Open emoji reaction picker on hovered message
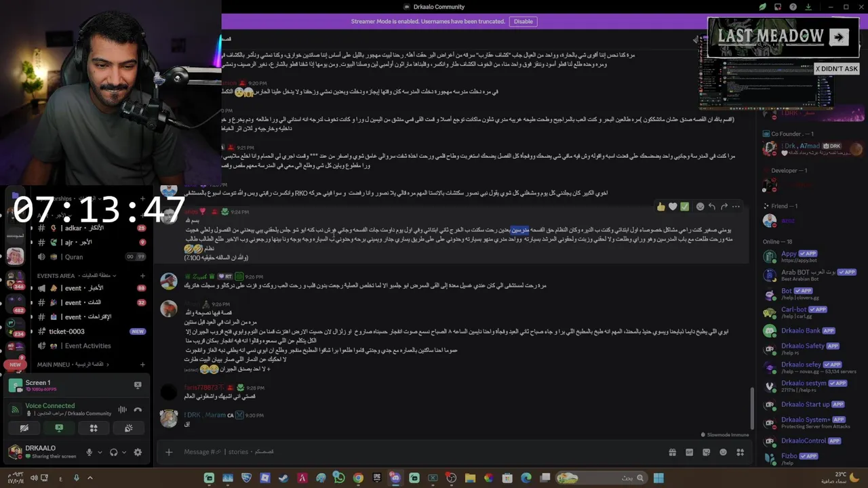The width and height of the screenshot is (868, 488). point(700,207)
